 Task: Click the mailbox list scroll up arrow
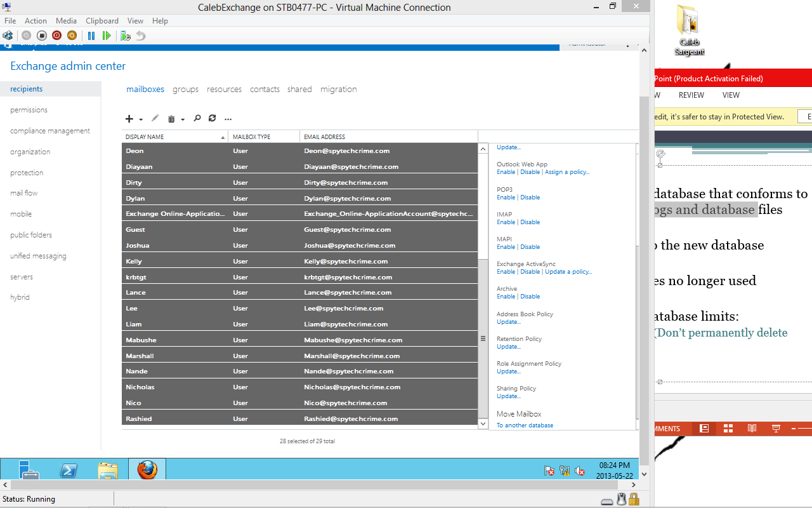pos(483,149)
